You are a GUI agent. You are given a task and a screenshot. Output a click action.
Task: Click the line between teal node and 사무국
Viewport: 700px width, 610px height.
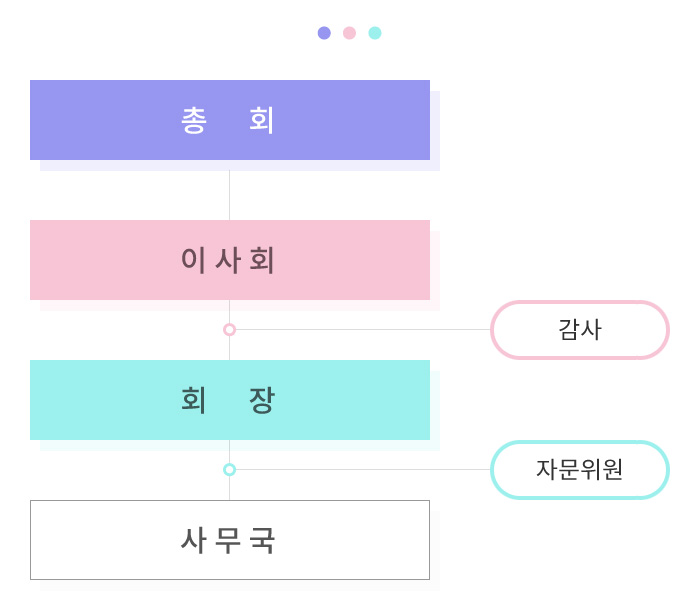[x=229, y=488]
